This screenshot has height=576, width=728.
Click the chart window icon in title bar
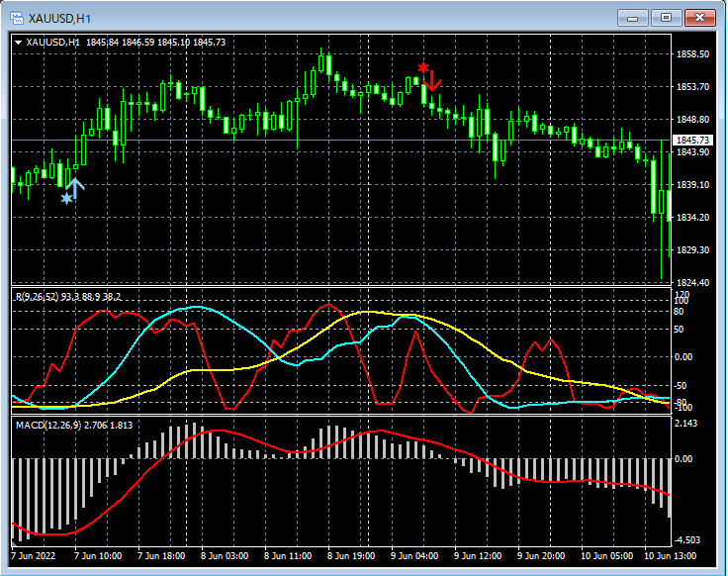17,17
